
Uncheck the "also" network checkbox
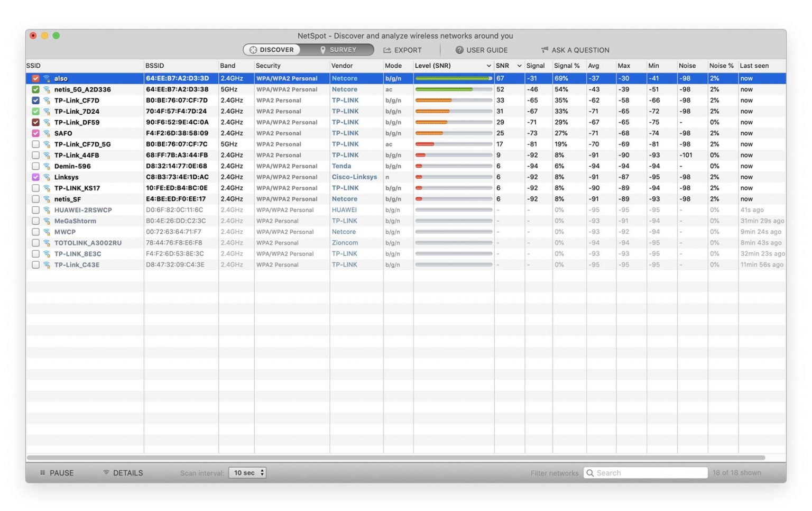coord(35,78)
